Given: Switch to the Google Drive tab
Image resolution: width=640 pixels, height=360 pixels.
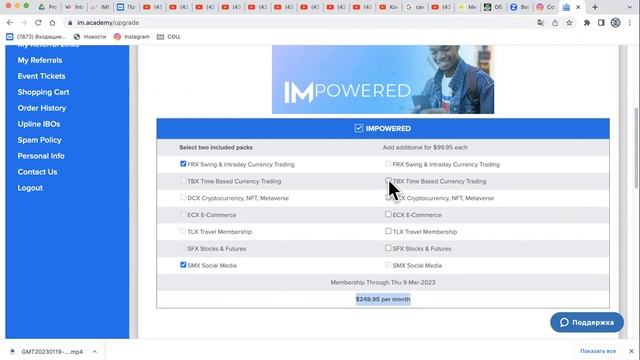Looking at the screenshot, I should click(x=47, y=7).
